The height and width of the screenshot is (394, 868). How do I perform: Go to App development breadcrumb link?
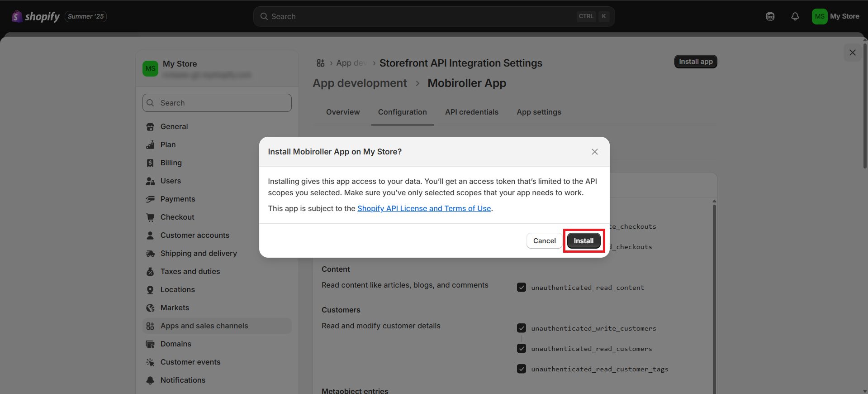coord(360,83)
